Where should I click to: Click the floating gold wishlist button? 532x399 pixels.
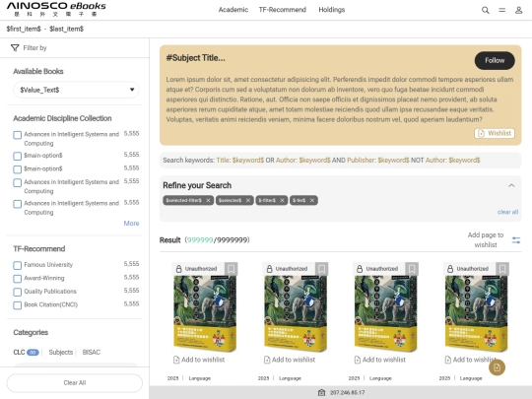point(498,367)
